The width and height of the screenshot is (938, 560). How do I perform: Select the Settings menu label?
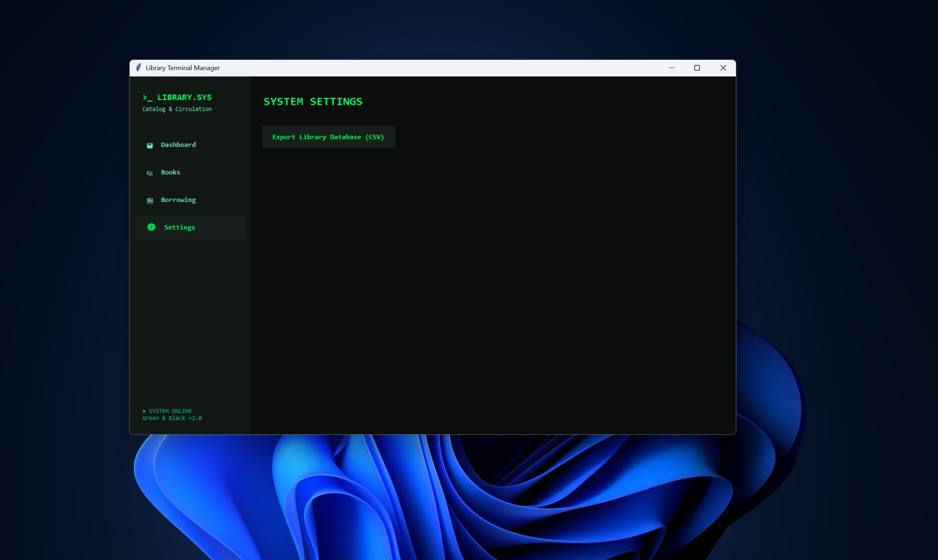pos(180,228)
